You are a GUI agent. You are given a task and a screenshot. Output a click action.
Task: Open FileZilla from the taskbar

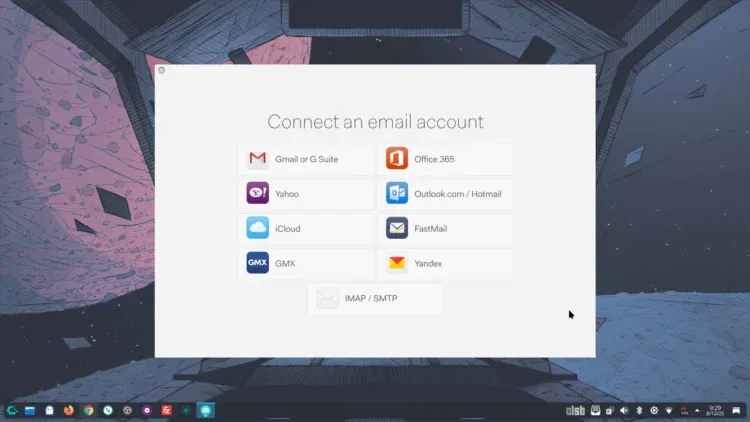coord(166,411)
